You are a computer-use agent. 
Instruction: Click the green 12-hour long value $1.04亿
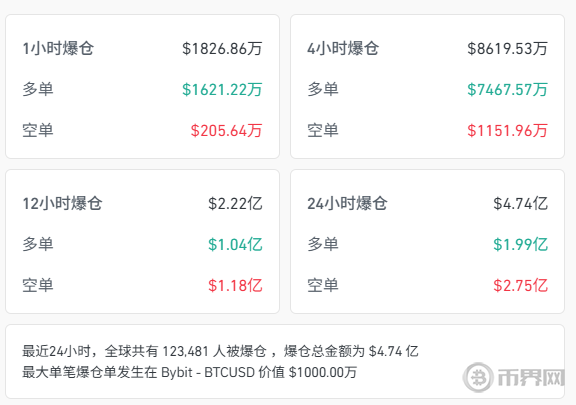coord(235,244)
